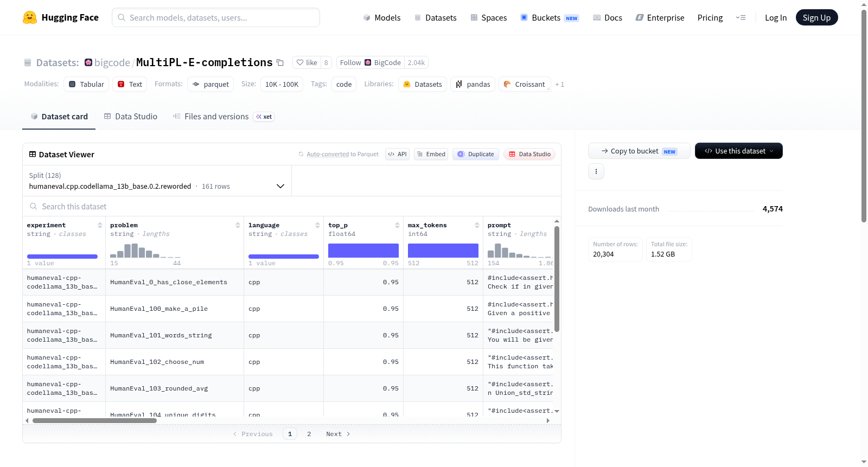Click the Embed viewer button
Screen dimensions: 868x467
coord(431,154)
